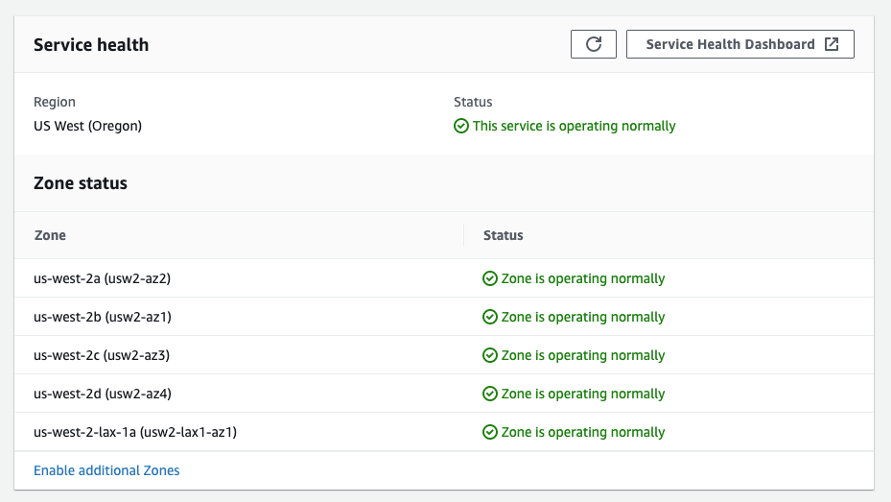Click the US West (Oregon) region value
Image resolution: width=891 pixels, height=502 pixels.
[88, 127]
